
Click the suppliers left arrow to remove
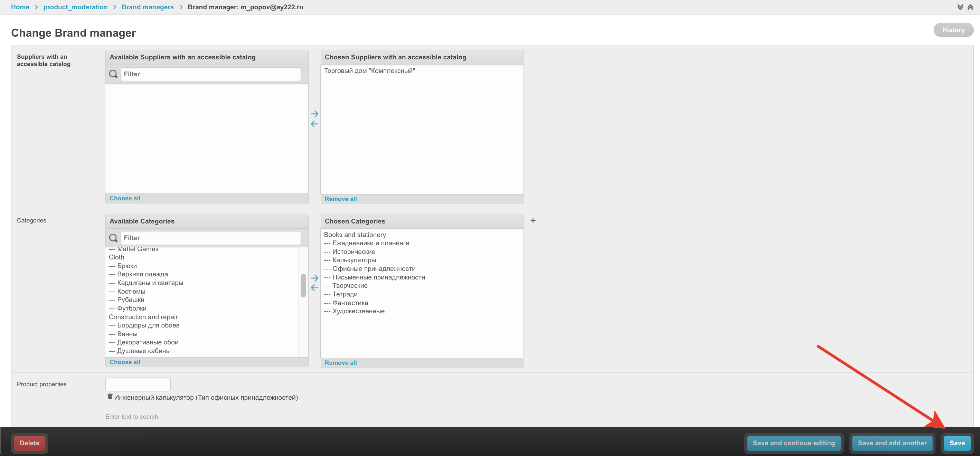[314, 124]
